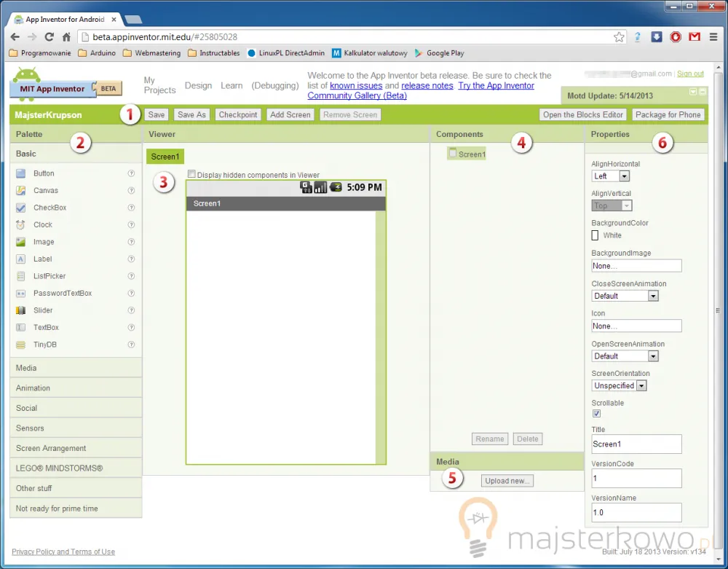Click the Save As button
Image resolution: width=728 pixels, height=569 pixels.
[191, 114]
